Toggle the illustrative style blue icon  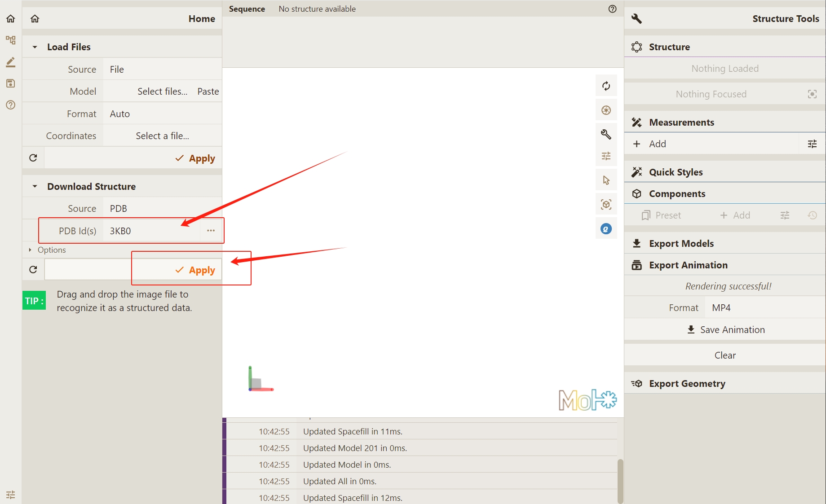coord(606,229)
